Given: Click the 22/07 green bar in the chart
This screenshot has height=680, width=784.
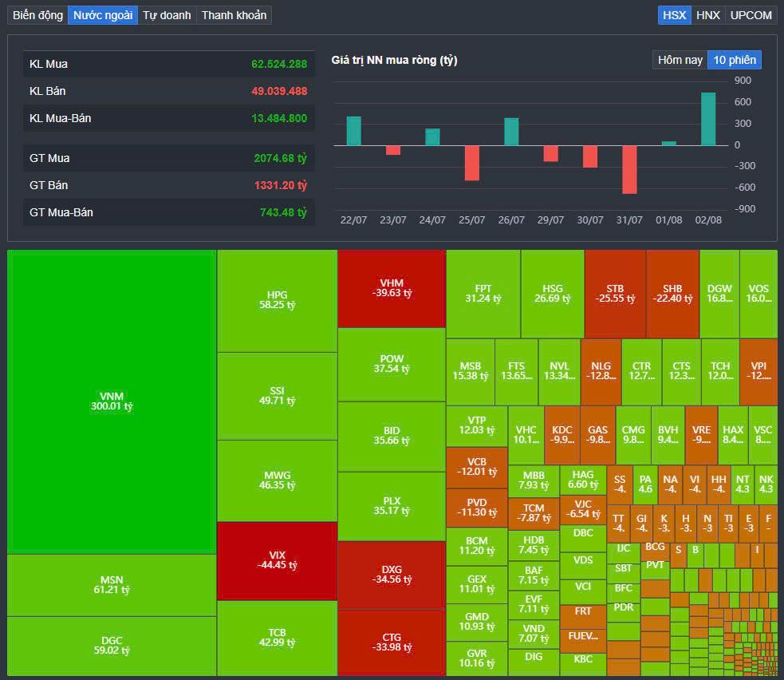Looking at the screenshot, I should (354, 131).
